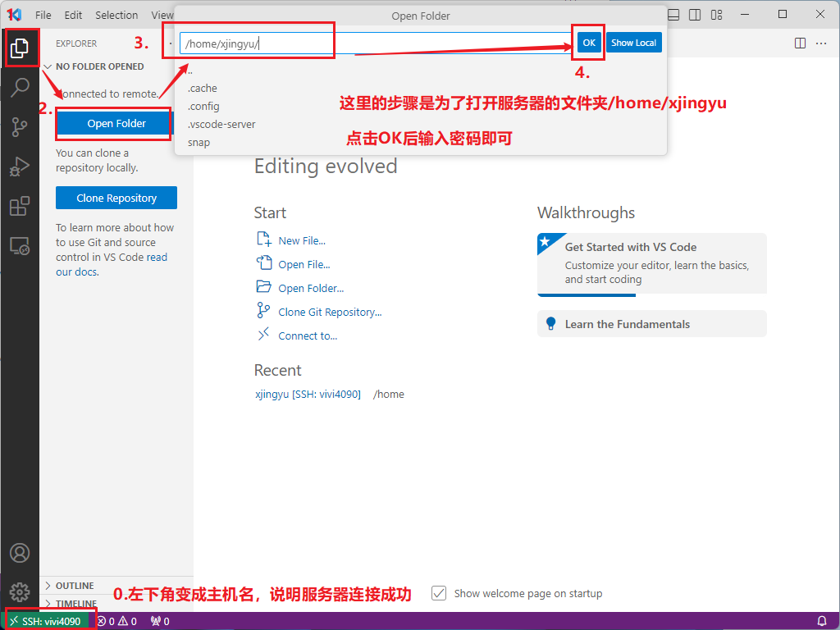Confirm folder path with OK button
The width and height of the screenshot is (840, 630).
pyautogui.click(x=589, y=43)
